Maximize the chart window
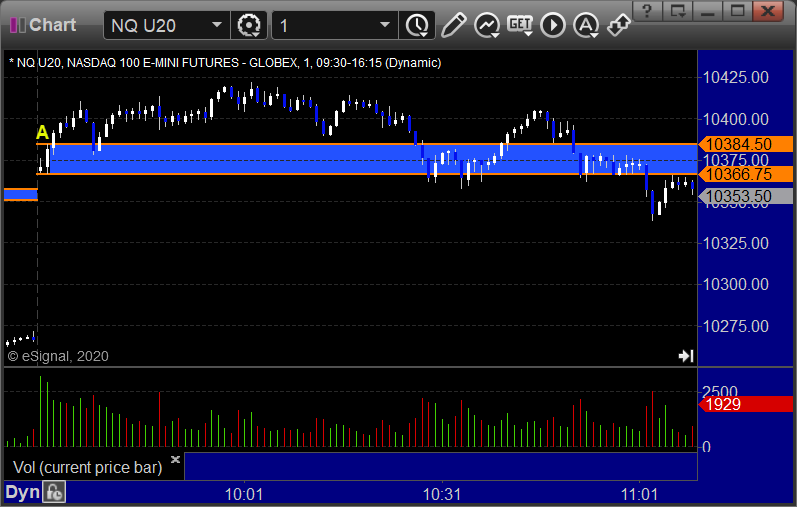Image resolution: width=797 pixels, height=507 pixels. click(738, 11)
